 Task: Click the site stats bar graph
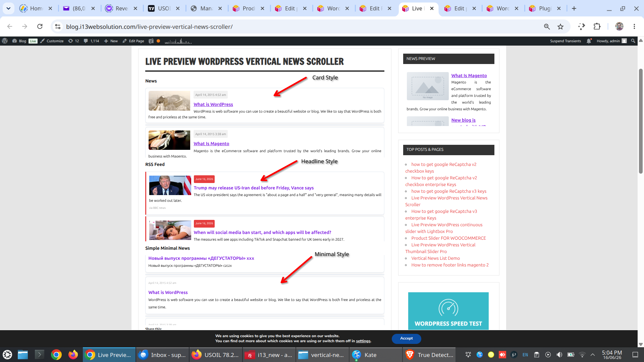click(x=178, y=41)
